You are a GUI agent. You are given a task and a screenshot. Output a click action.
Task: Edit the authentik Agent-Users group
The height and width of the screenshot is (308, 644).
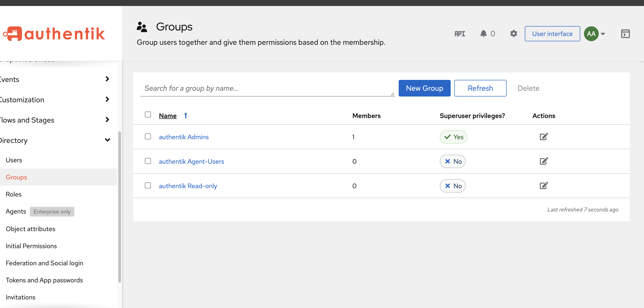click(x=544, y=161)
